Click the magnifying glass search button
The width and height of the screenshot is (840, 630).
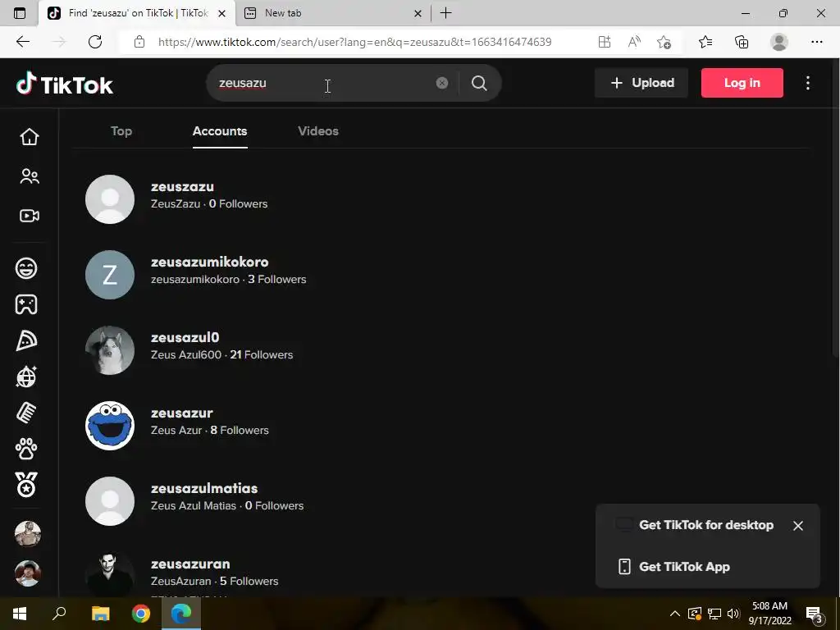(479, 83)
